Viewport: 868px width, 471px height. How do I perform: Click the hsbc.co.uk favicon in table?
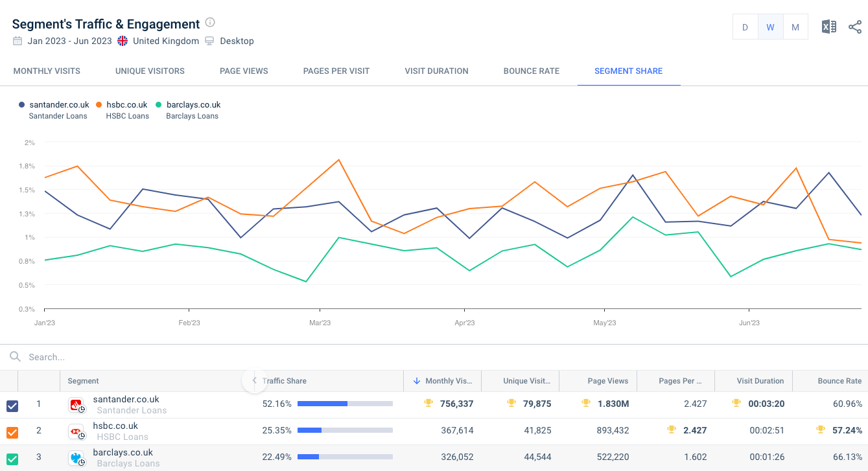(x=77, y=432)
